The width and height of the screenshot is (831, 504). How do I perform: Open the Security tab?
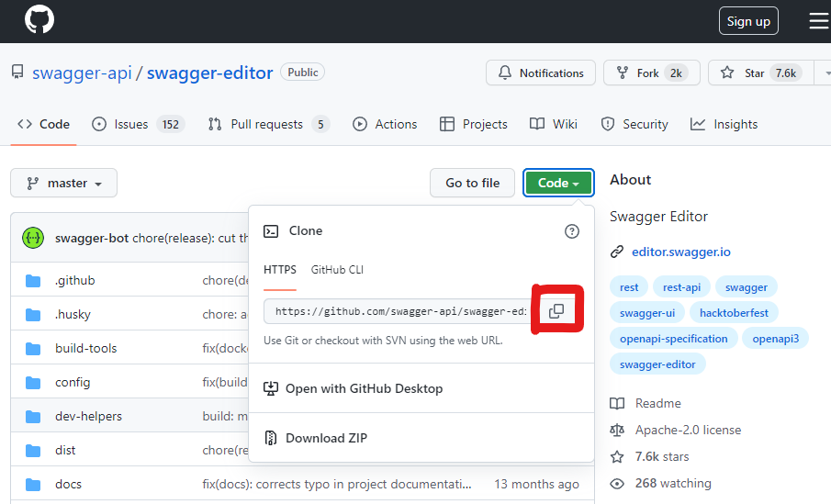(634, 124)
